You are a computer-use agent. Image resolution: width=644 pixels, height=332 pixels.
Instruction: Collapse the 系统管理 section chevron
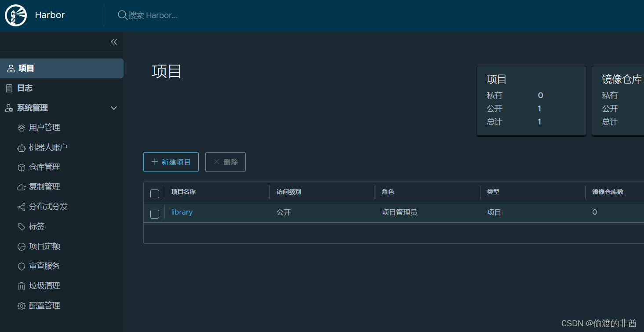point(114,108)
